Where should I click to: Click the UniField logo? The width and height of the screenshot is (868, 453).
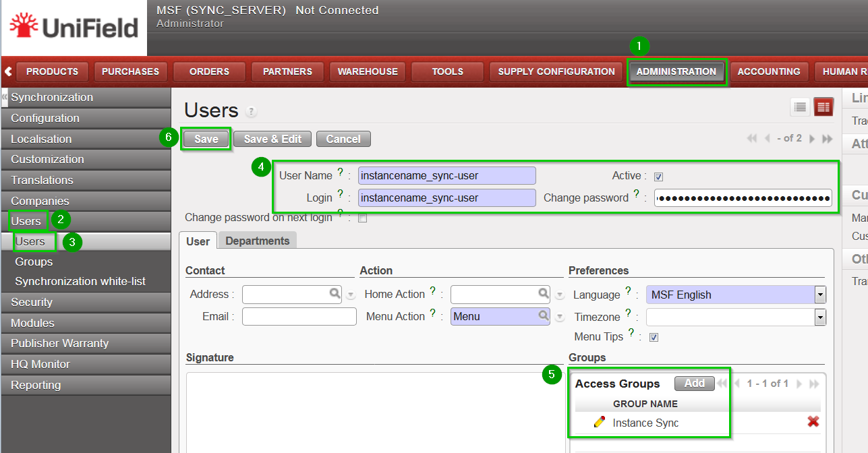(x=74, y=28)
